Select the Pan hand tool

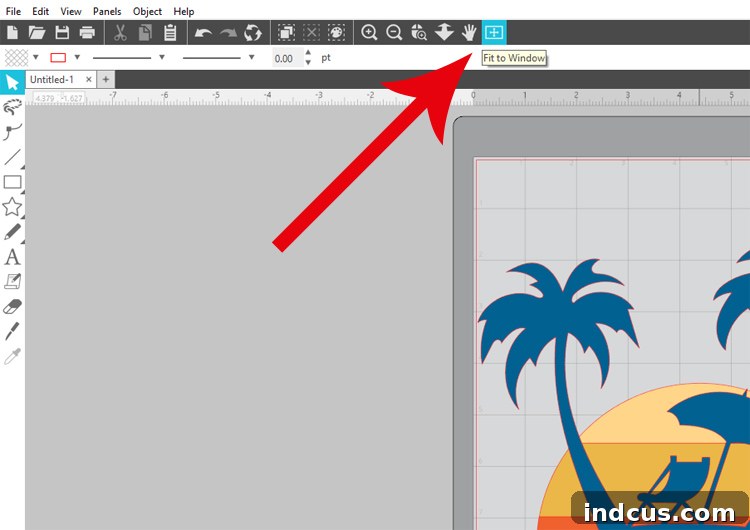point(469,33)
